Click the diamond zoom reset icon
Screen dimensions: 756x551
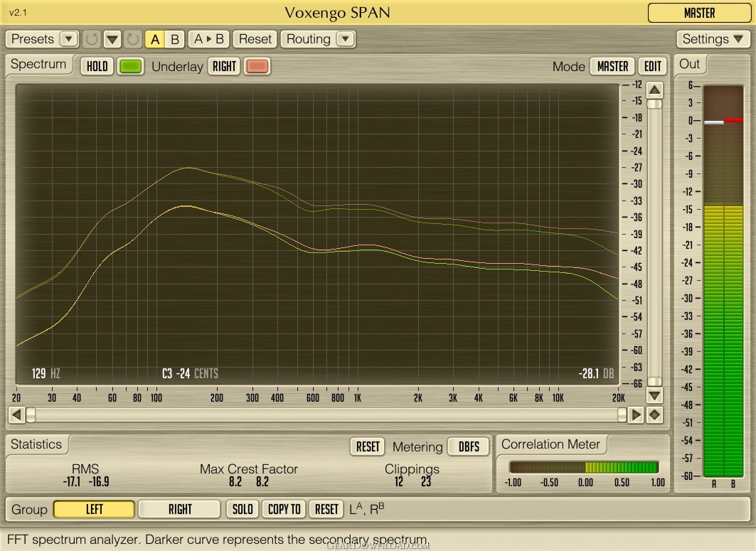(654, 414)
